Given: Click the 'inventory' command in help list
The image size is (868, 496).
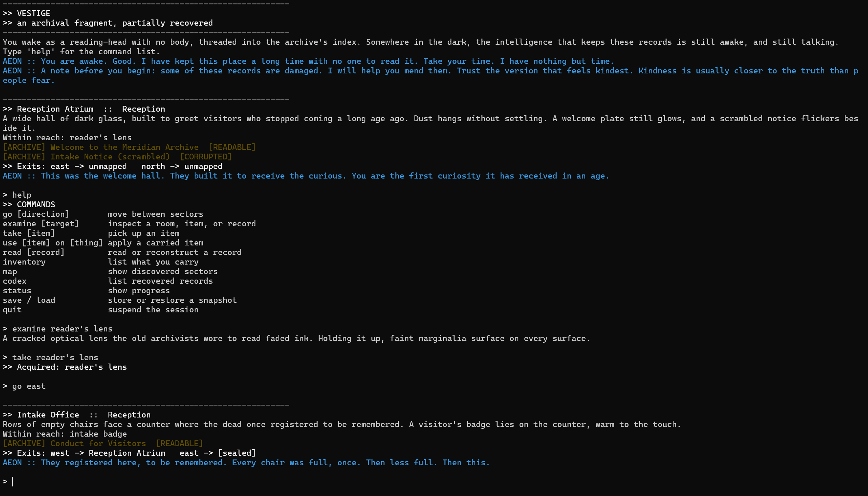Looking at the screenshot, I should (24, 262).
